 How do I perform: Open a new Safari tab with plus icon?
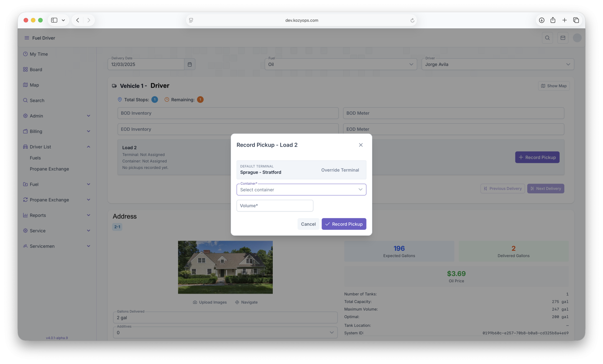[565, 20]
